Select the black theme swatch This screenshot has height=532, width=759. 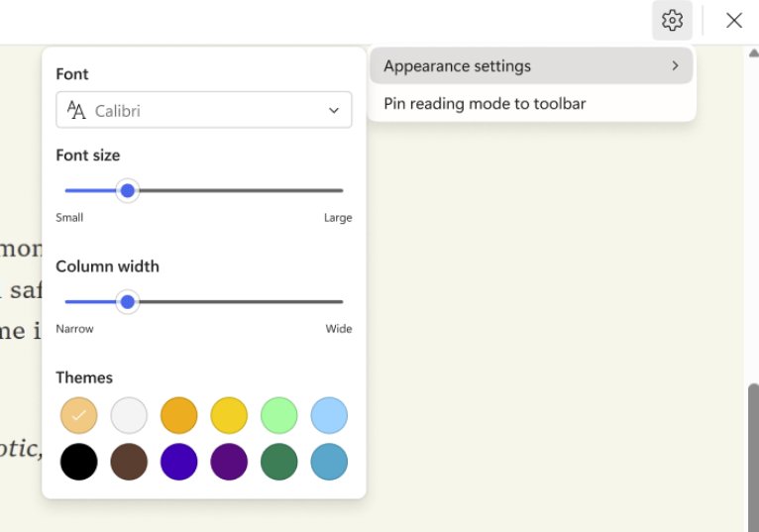[79, 462]
